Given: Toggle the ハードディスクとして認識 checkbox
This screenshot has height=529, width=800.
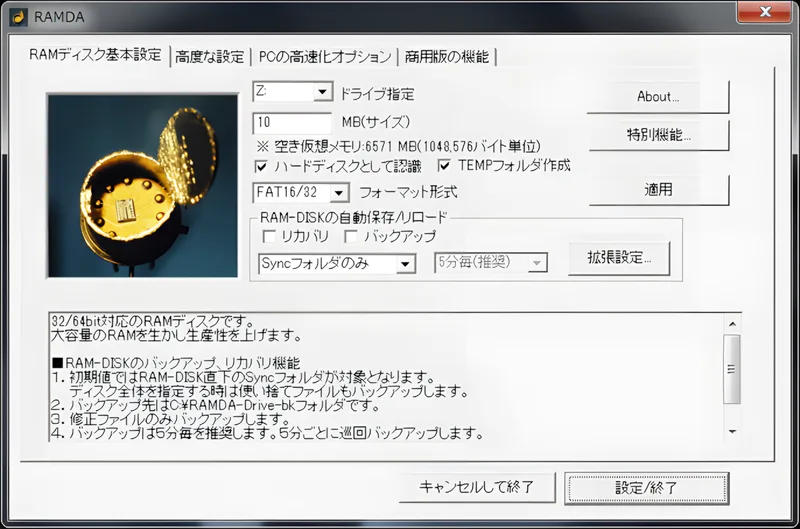Looking at the screenshot, I should 262,166.
